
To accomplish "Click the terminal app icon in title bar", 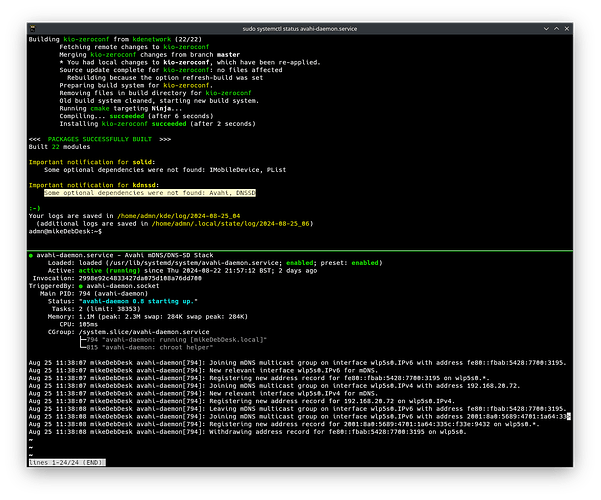I will click(x=33, y=29).
